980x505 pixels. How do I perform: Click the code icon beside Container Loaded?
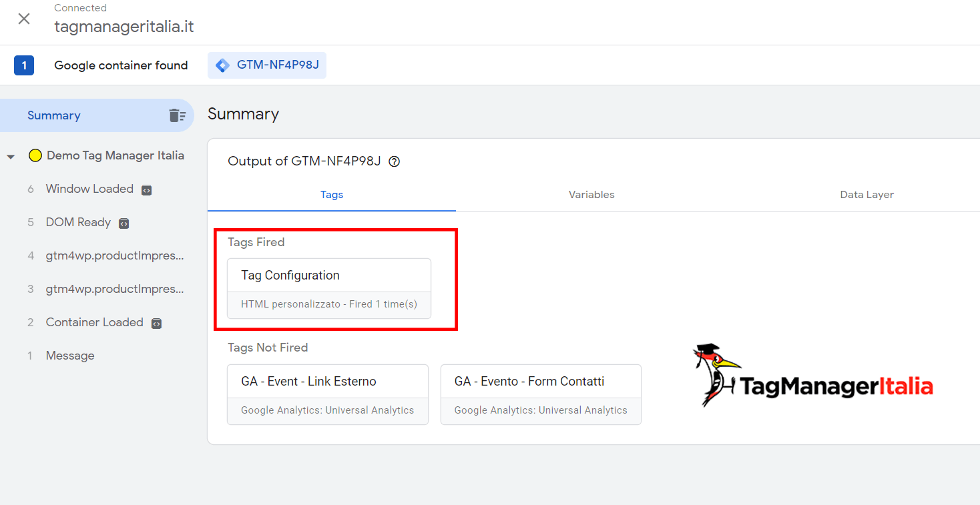point(156,324)
